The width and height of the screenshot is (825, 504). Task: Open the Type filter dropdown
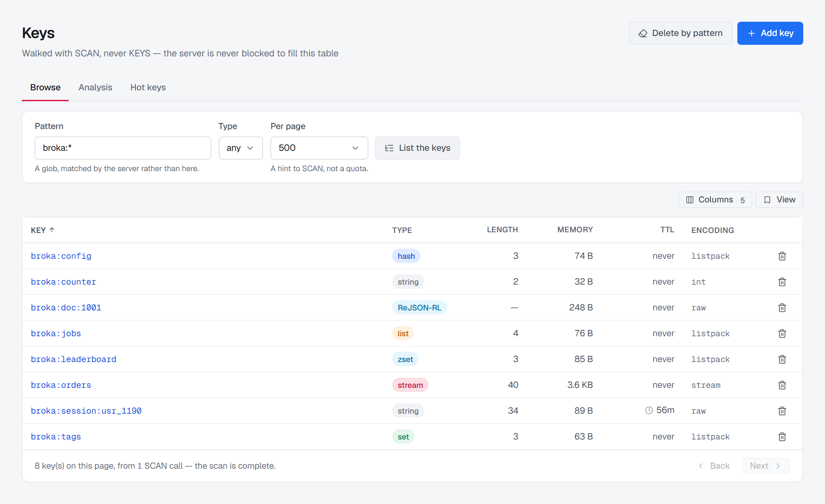[x=241, y=148]
